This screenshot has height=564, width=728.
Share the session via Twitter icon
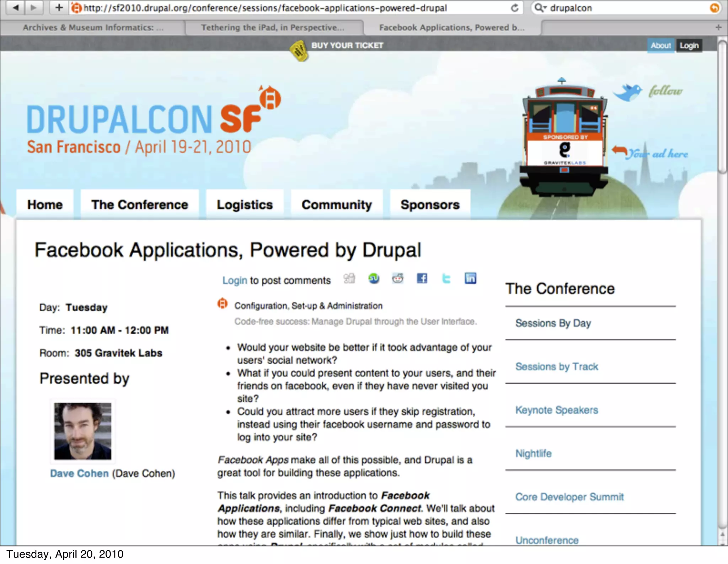446,278
